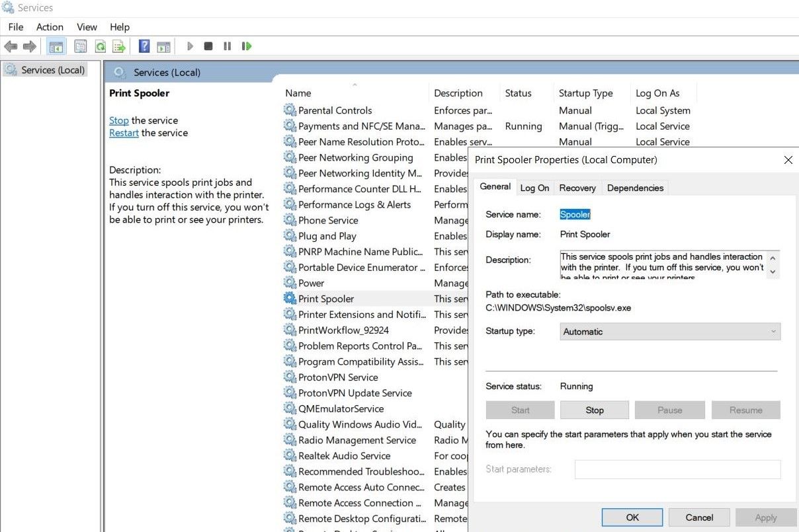Click the Refresh toolbar icon
Viewport: 799px width, 532px height.
(100, 46)
